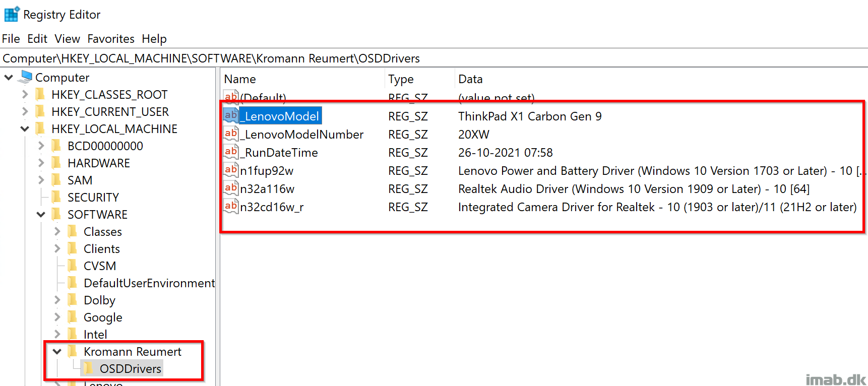Click the Classes folder icon
868x386 pixels.
(73, 231)
